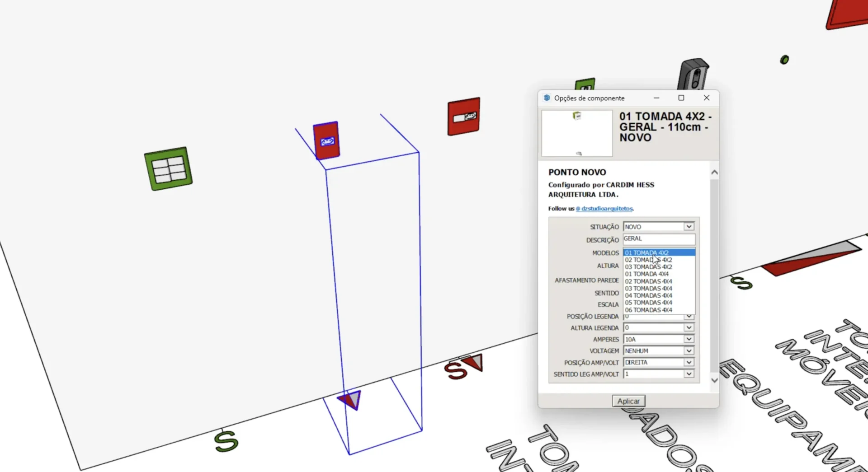Select 03 TOMADAS 4X2 option
This screenshot has width=868, height=472.
[648, 267]
